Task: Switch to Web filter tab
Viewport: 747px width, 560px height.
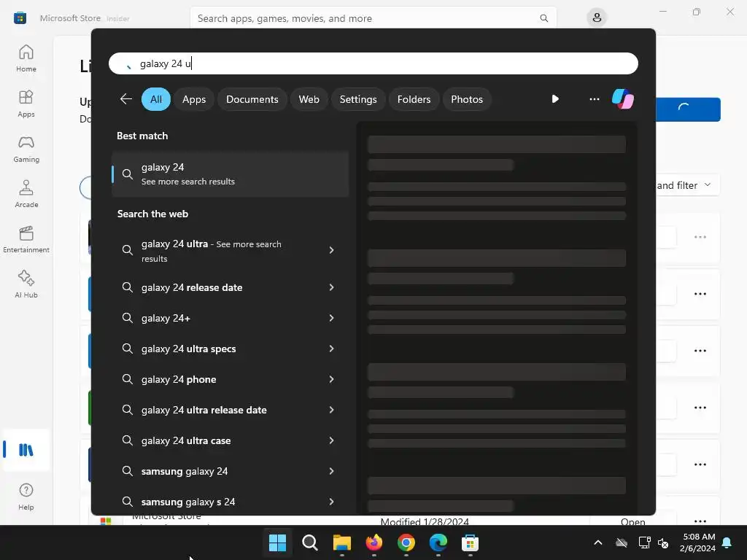Action: (309, 99)
